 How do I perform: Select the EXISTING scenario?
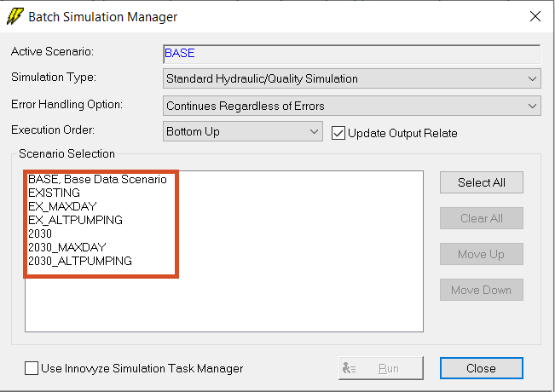[x=55, y=193]
